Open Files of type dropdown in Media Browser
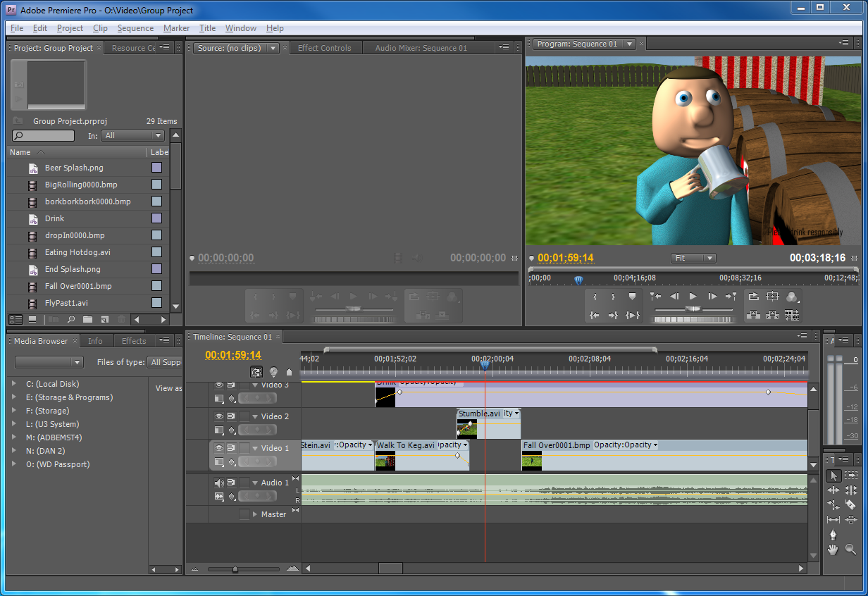Screen dimensions: 868x596 coord(164,362)
